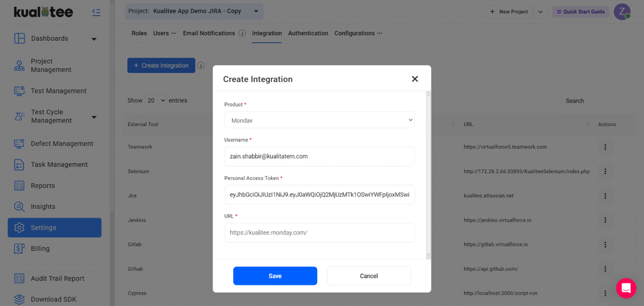Click the http://localhost:3000/script-run URL text
The width and height of the screenshot is (644, 306).
(501, 293)
